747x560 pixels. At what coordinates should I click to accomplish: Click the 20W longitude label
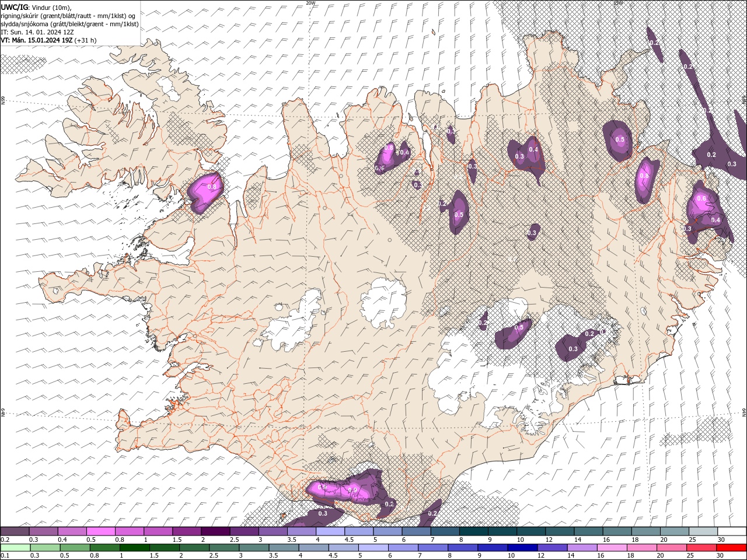[x=310, y=3]
